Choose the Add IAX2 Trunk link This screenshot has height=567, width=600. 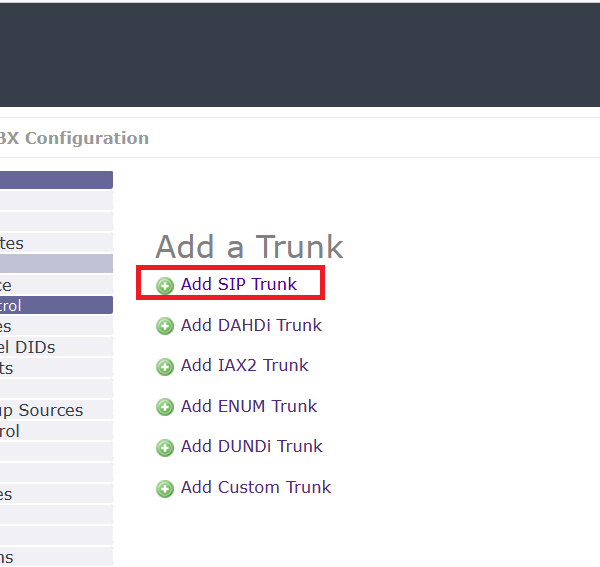(244, 366)
